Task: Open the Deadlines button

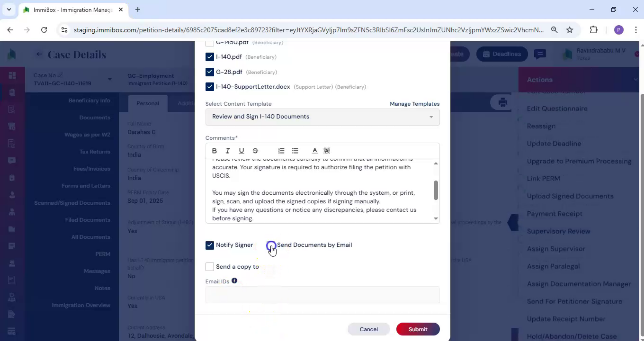Action: pyautogui.click(x=502, y=54)
